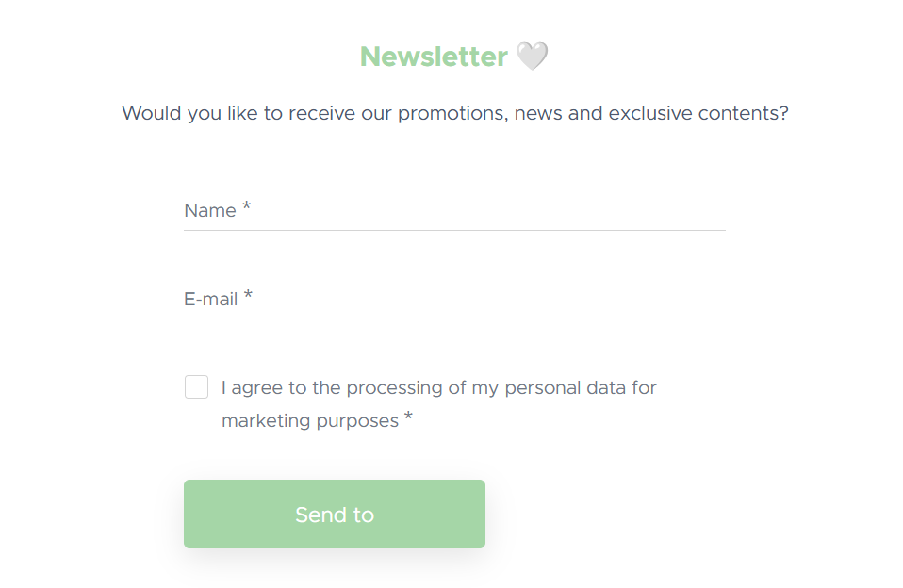Click the consent statement text label
Viewport: 903px width, 588px height.
coord(438,387)
